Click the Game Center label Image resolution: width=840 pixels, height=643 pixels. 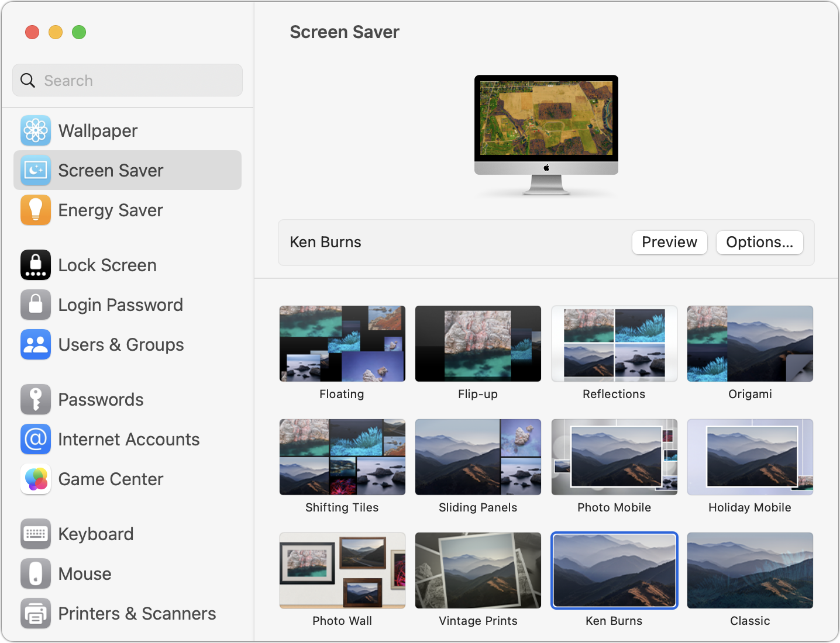pos(111,479)
